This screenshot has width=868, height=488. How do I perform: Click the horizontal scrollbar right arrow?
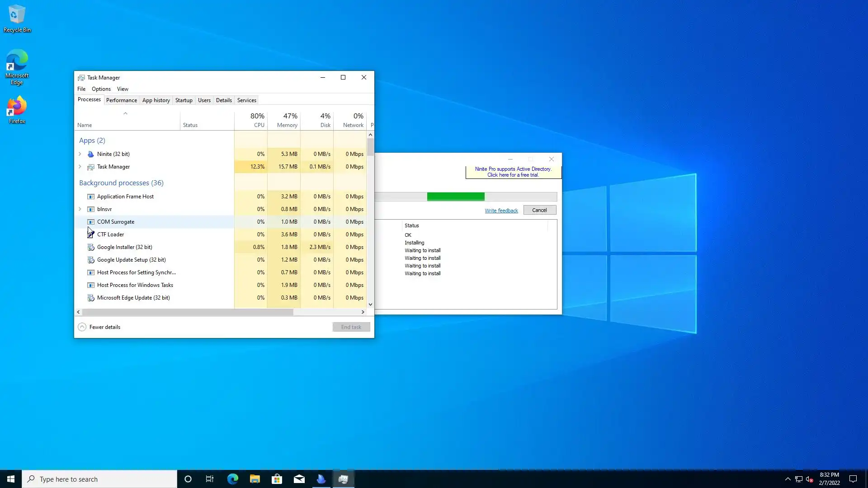(363, 312)
